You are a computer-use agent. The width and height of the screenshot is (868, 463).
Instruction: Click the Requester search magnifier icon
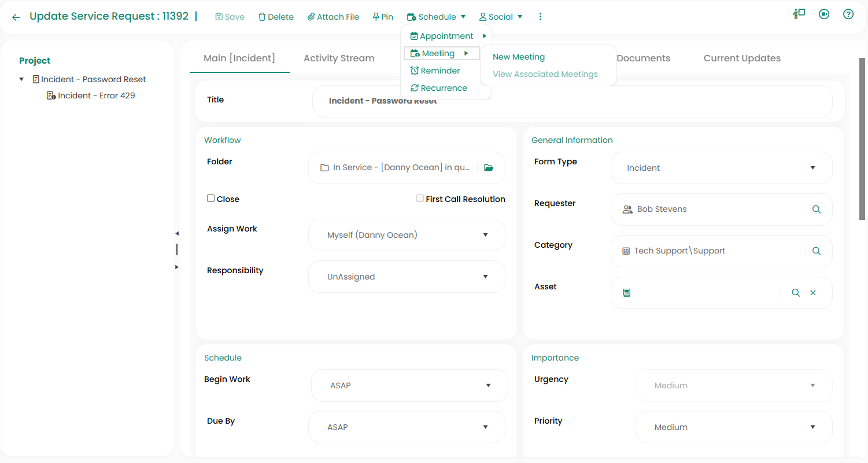tap(816, 210)
